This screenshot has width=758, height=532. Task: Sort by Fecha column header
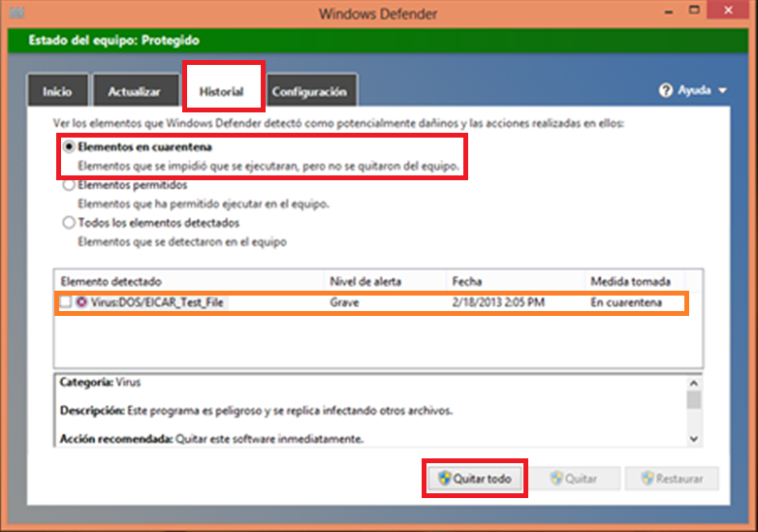[516, 281]
